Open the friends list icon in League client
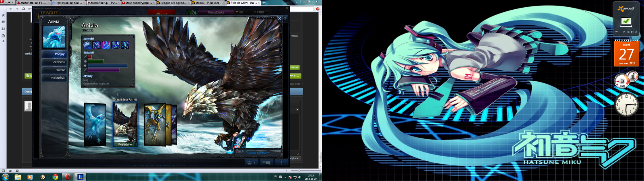 pyautogui.click(x=252, y=162)
